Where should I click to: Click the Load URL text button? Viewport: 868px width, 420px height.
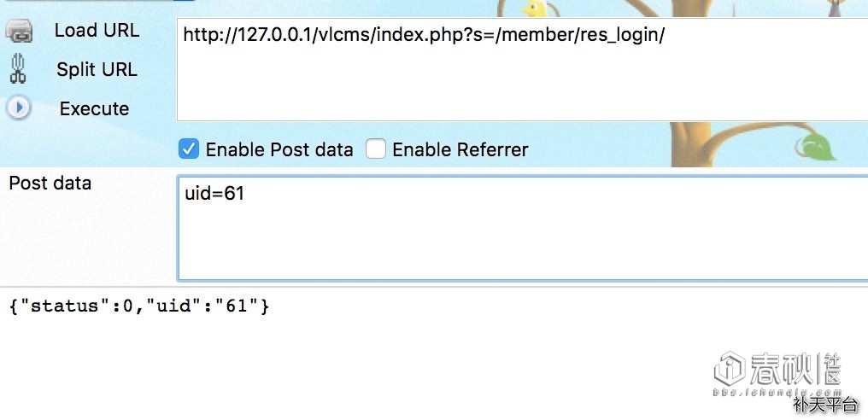97,31
